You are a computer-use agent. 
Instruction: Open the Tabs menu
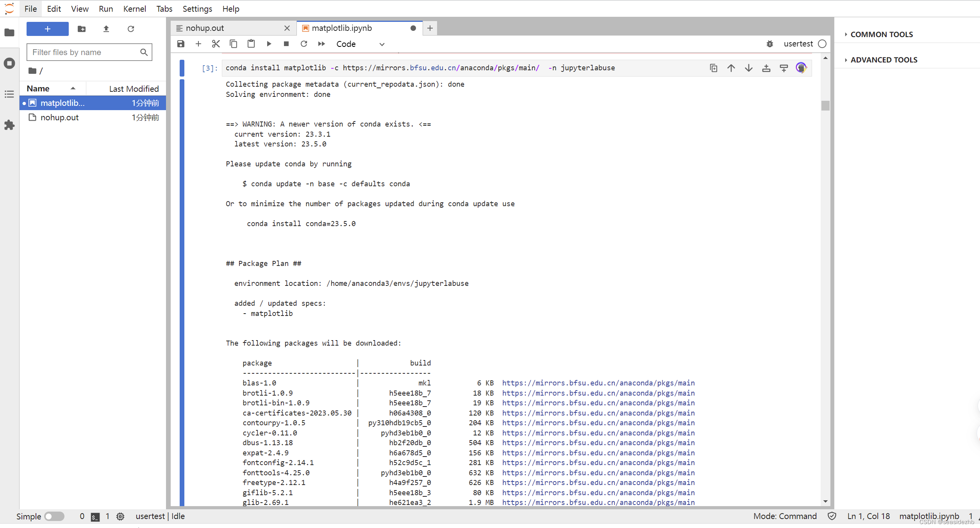click(164, 9)
